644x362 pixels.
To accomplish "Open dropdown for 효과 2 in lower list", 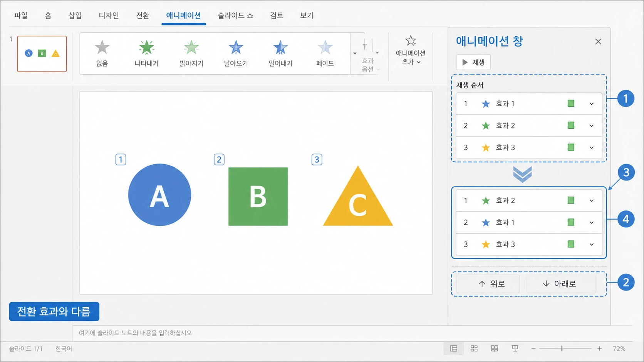I will (592, 201).
